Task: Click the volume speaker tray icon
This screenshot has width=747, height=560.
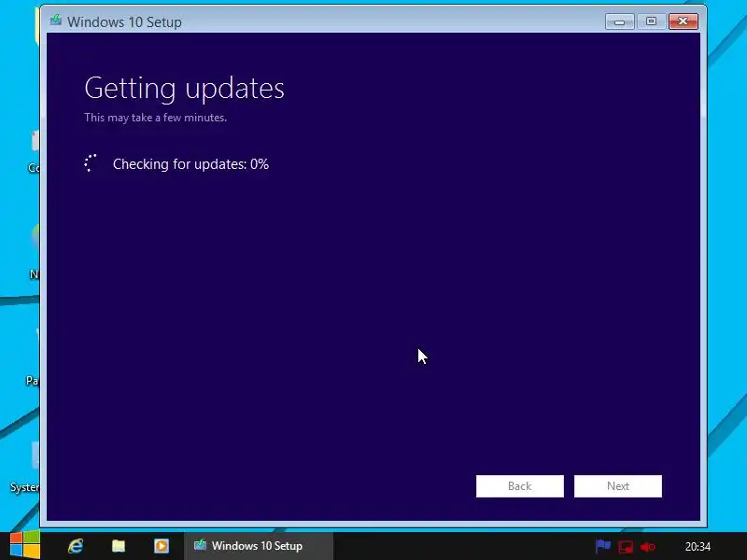Action: (648, 547)
